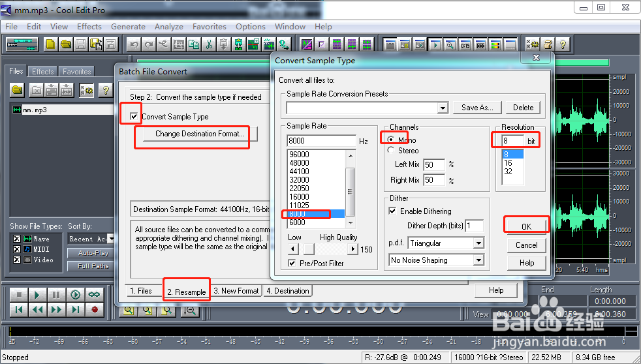Viewport: 641px width, 364px height.
Task: Click the New file icon in toolbar
Action: coord(51,44)
